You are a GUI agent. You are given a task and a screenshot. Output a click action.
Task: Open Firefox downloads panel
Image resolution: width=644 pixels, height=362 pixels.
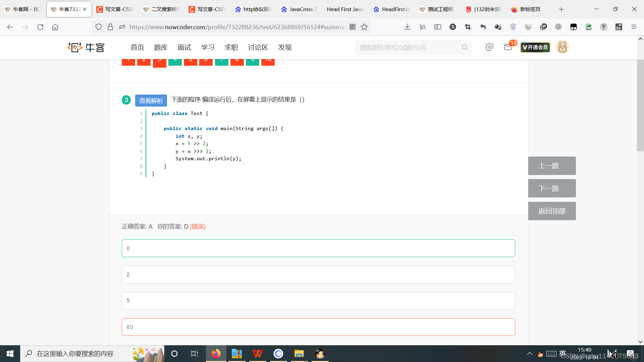point(407,27)
